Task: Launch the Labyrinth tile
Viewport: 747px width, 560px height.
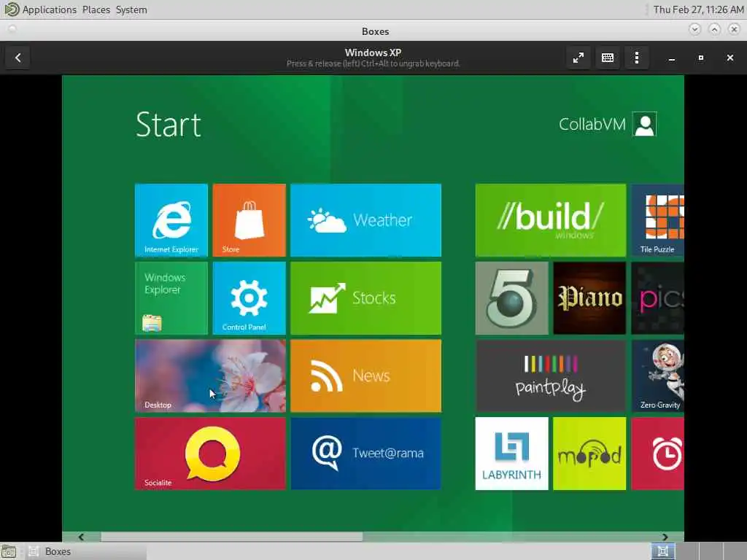Action: coord(511,454)
